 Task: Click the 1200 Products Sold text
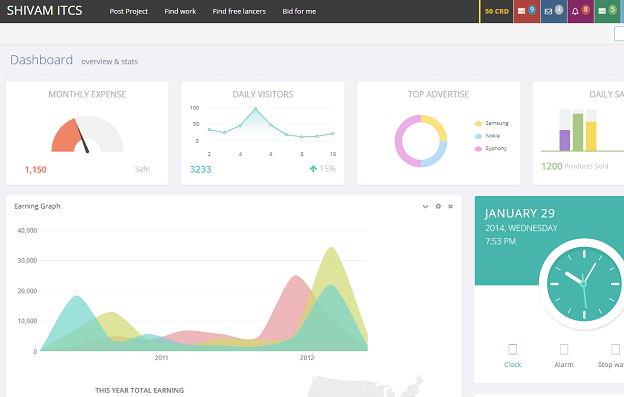pyautogui.click(x=575, y=166)
